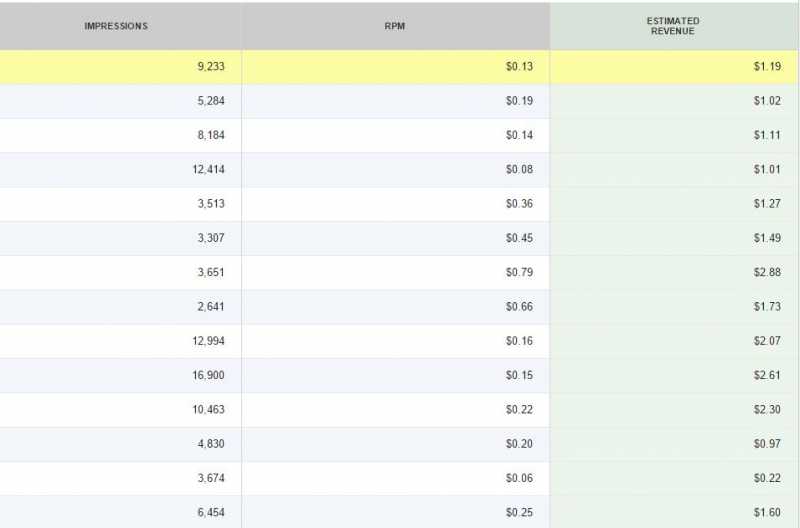Sort by the Impressions column header

click(x=116, y=26)
